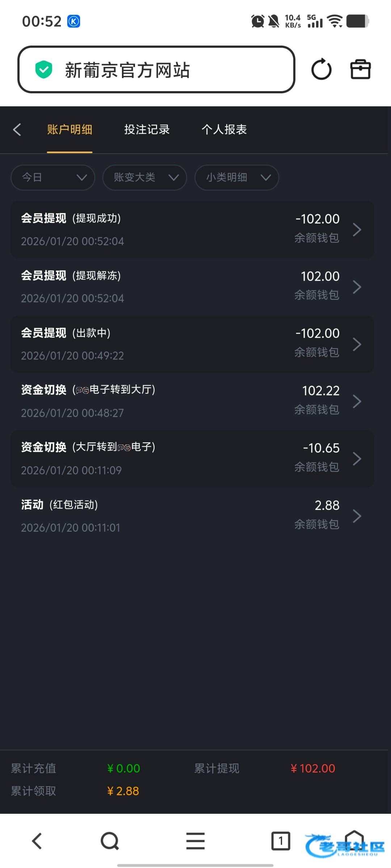Tap the green security shield icon
Image resolution: width=391 pixels, height=868 pixels.
tap(44, 69)
